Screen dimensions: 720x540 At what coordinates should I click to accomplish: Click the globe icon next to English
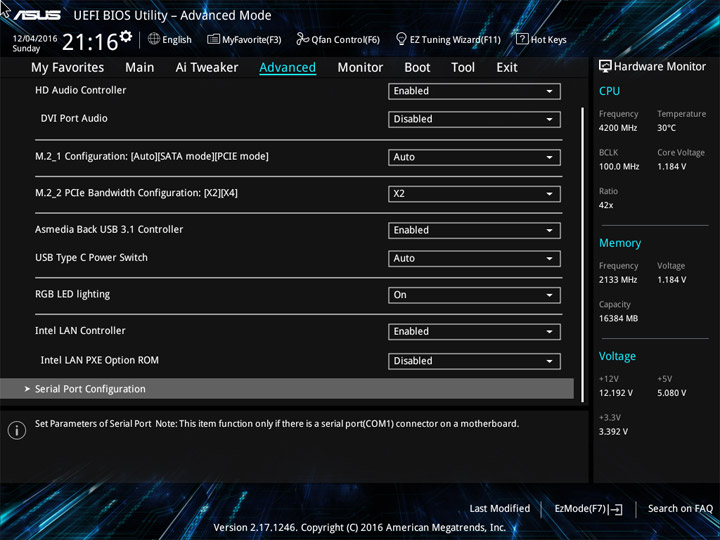click(154, 39)
